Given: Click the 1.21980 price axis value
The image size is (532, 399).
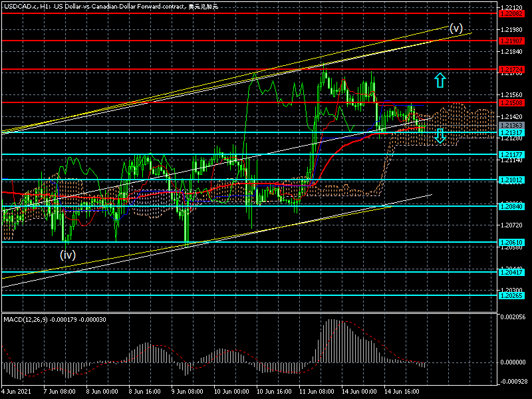Looking at the screenshot, I should pyautogui.click(x=511, y=29).
